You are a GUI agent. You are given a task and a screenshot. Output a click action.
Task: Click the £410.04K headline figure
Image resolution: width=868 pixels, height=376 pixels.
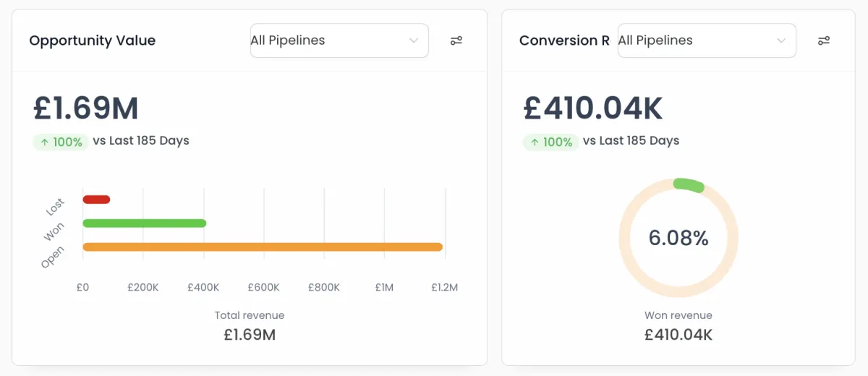[x=593, y=108]
